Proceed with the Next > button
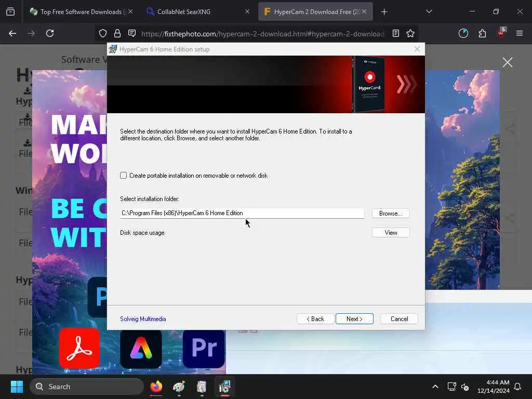 pos(354,319)
